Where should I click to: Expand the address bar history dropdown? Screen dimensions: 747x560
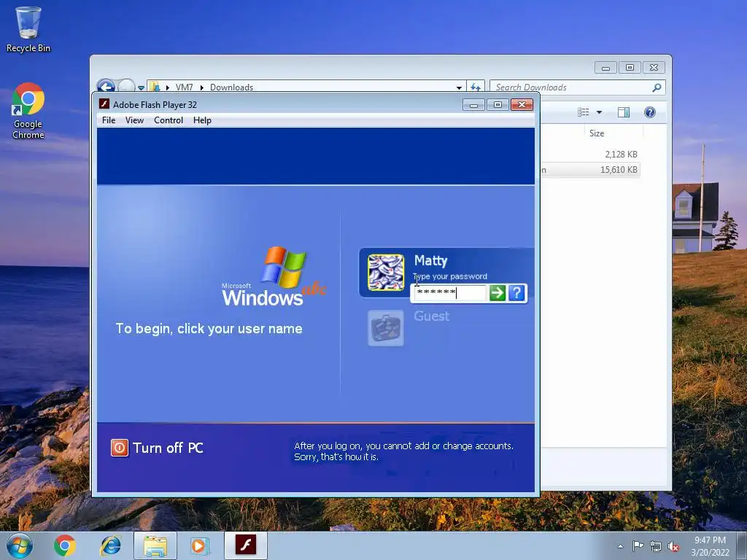(x=459, y=87)
